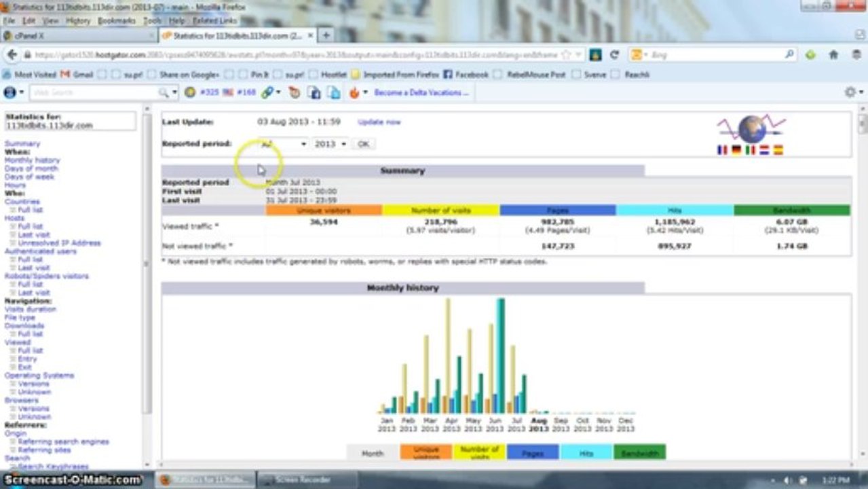The image size is (868, 489).
Task: Click the orange Unique visitors legend swatch
Action: click(426, 452)
